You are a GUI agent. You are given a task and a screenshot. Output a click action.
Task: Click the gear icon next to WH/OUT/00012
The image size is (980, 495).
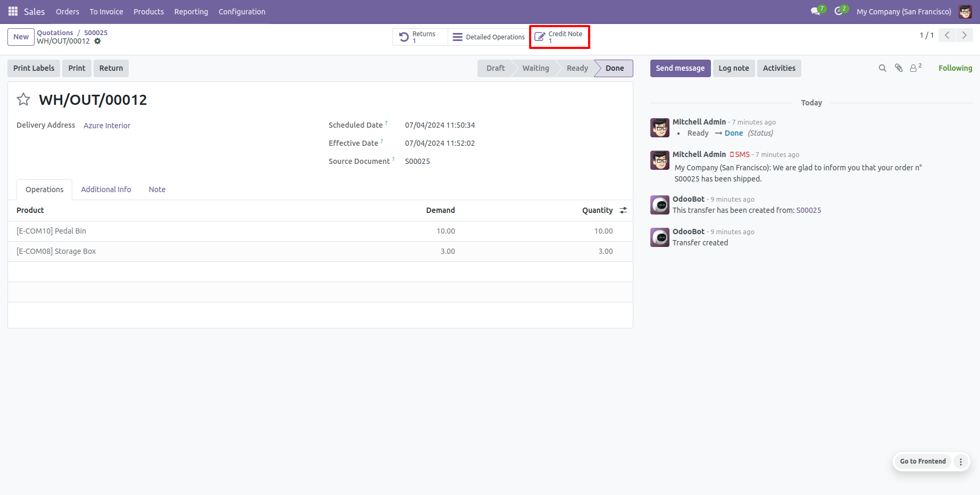point(97,41)
